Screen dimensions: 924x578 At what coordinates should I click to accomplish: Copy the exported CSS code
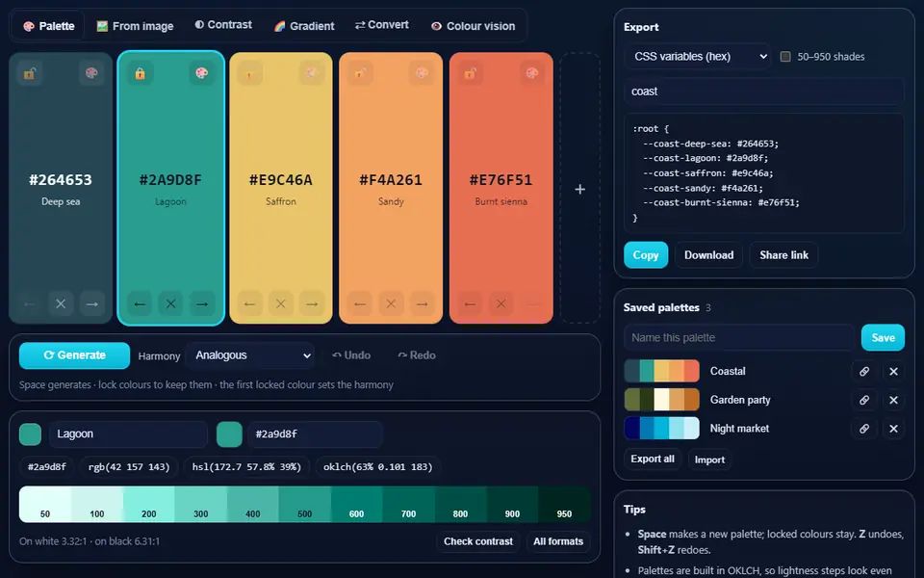point(646,254)
